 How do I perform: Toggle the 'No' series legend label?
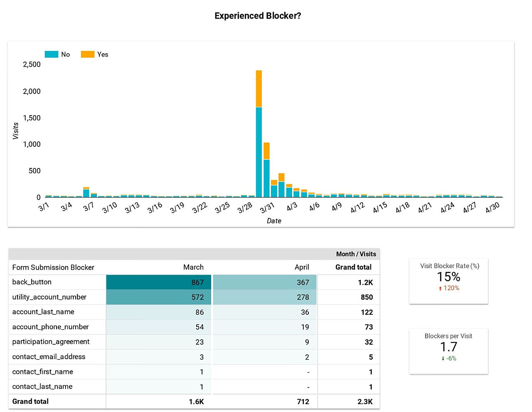tap(65, 54)
